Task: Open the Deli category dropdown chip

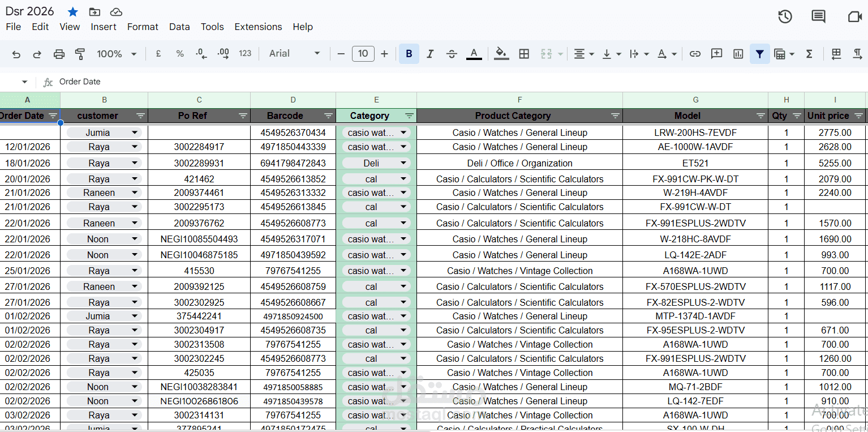Action: (x=376, y=163)
